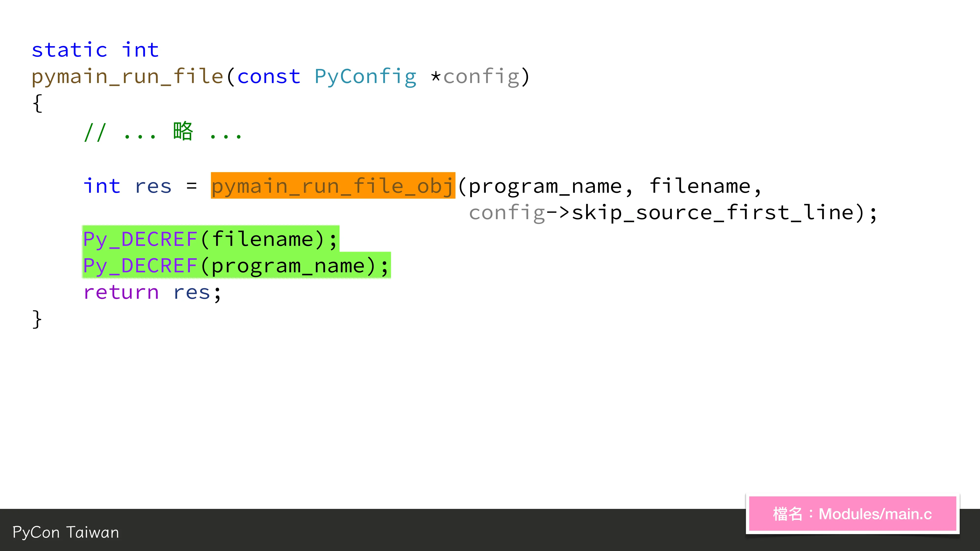Click the '*config' parameter name
Viewport: 980px width, 551px height.
coord(476,76)
